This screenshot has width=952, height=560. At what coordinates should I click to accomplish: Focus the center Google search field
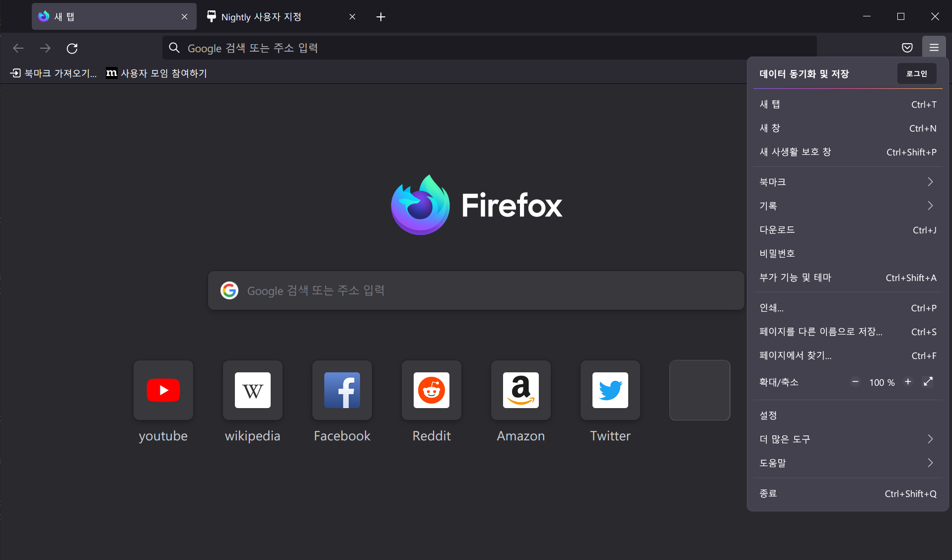click(476, 290)
